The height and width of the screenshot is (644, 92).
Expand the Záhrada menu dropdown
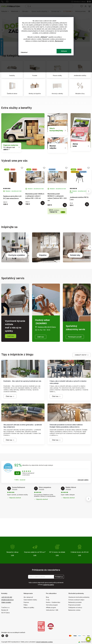[25, 11]
